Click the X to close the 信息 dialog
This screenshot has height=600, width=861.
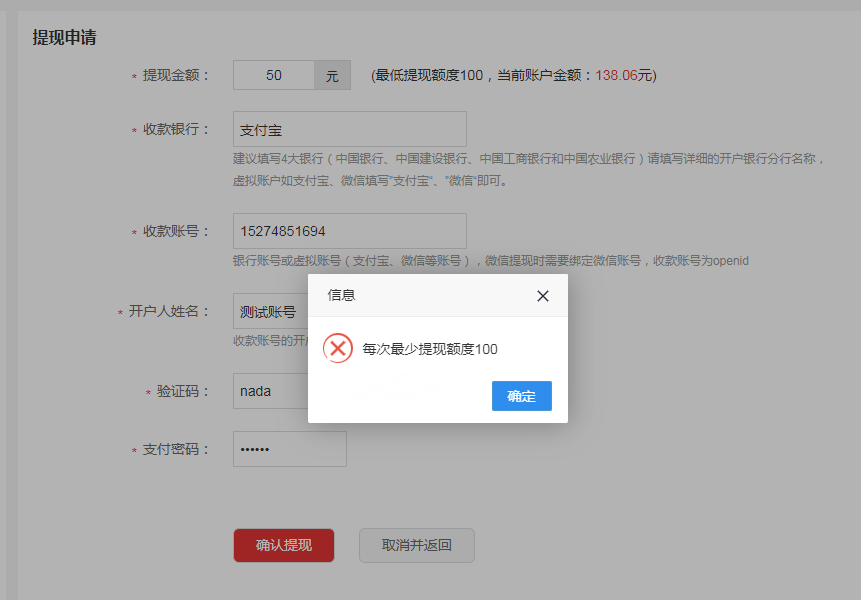click(x=543, y=296)
